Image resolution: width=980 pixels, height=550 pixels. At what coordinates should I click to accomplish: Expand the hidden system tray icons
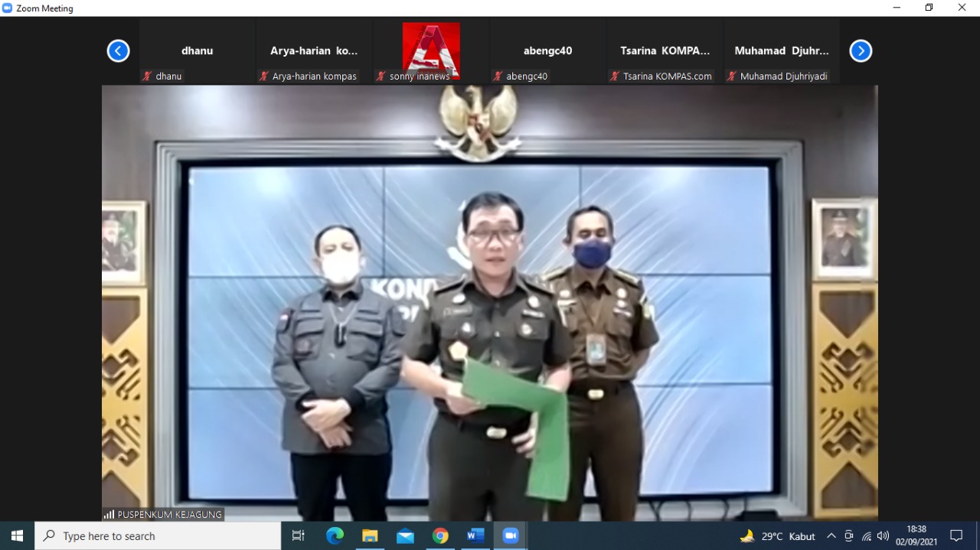831,536
